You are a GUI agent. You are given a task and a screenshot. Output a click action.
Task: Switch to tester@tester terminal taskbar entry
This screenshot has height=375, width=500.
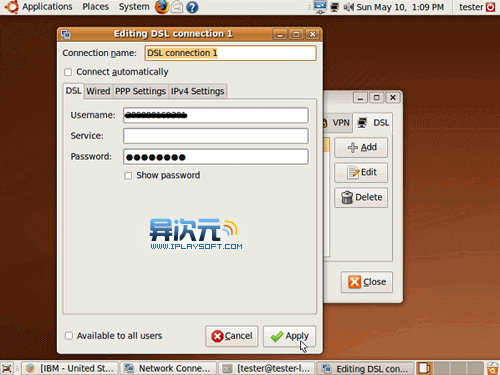click(x=267, y=368)
